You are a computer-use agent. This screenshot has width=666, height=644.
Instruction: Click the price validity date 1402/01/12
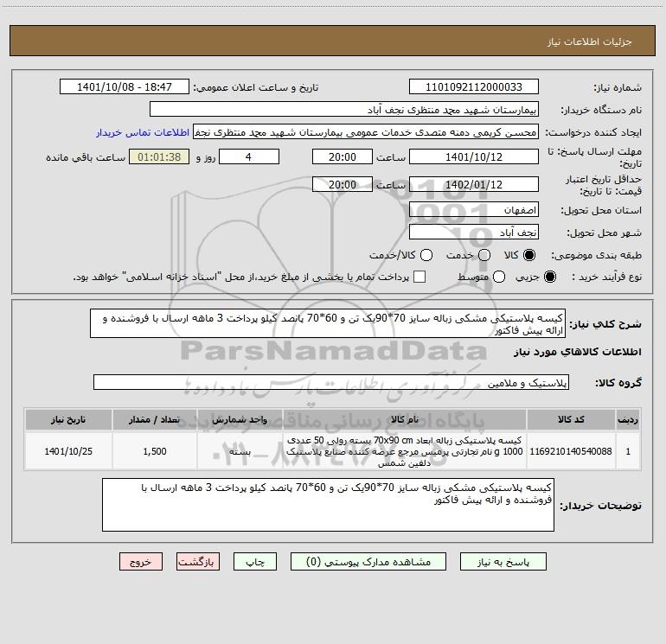pos(474,184)
